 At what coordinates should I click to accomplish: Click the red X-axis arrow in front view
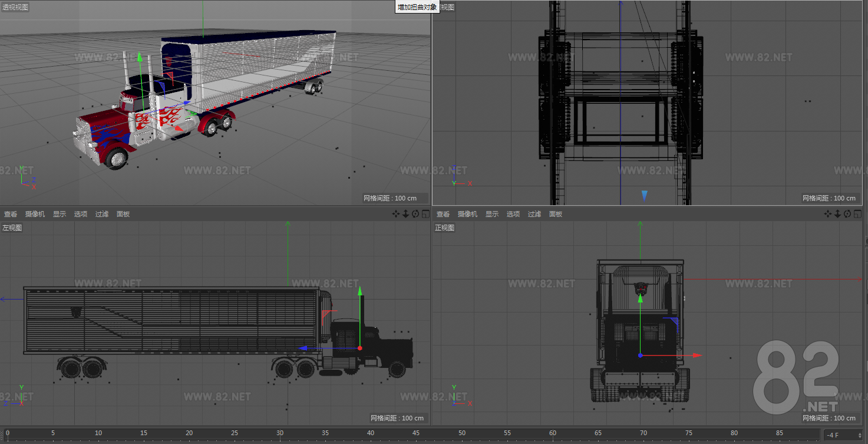(697, 356)
